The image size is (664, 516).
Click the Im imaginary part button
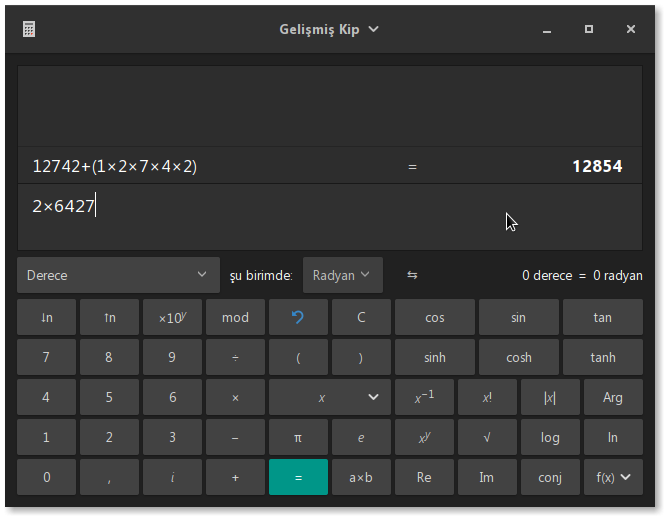click(x=487, y=477)
